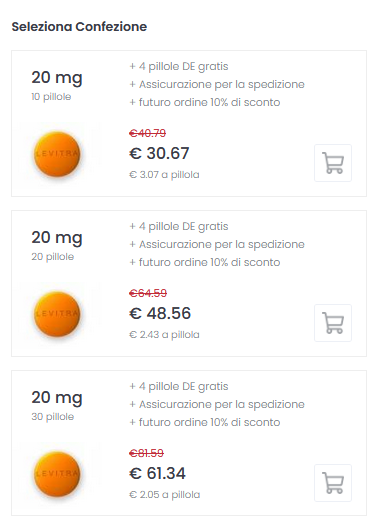Add the 30 pillole pack to cart
Image resolution: width=374 pixels, height=522 pixels.
click(333, 483)
